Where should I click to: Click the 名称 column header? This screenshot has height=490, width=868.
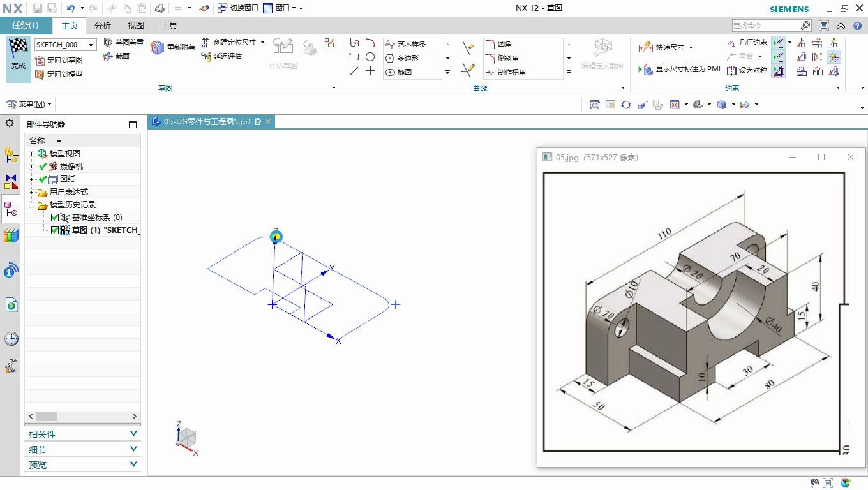coord(82,140)
